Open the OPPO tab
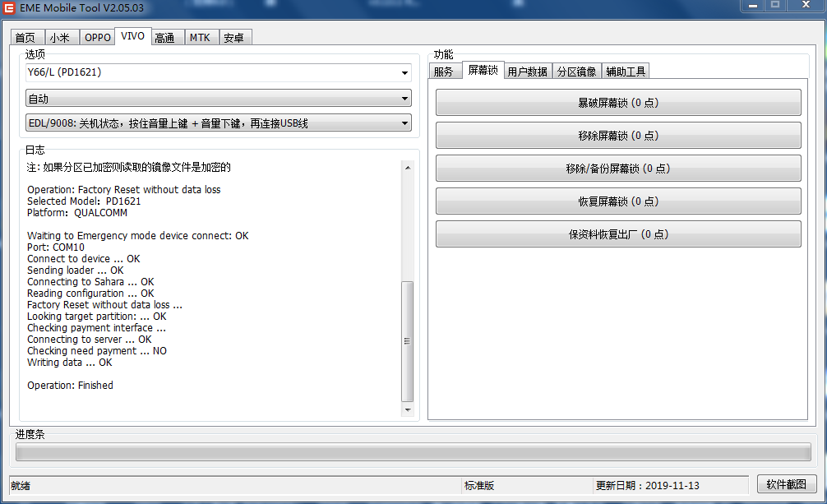 (x=97, y=38)
